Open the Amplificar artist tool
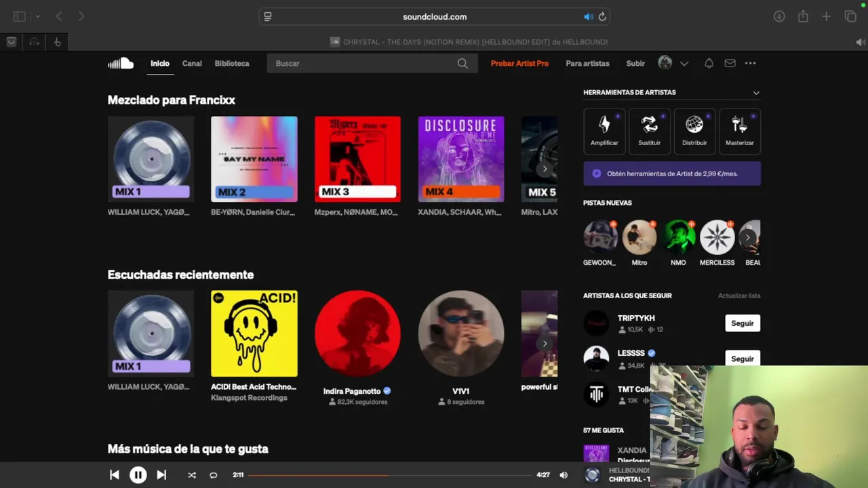Viewport: 868px width, 488px height. [x=604, y=131]
